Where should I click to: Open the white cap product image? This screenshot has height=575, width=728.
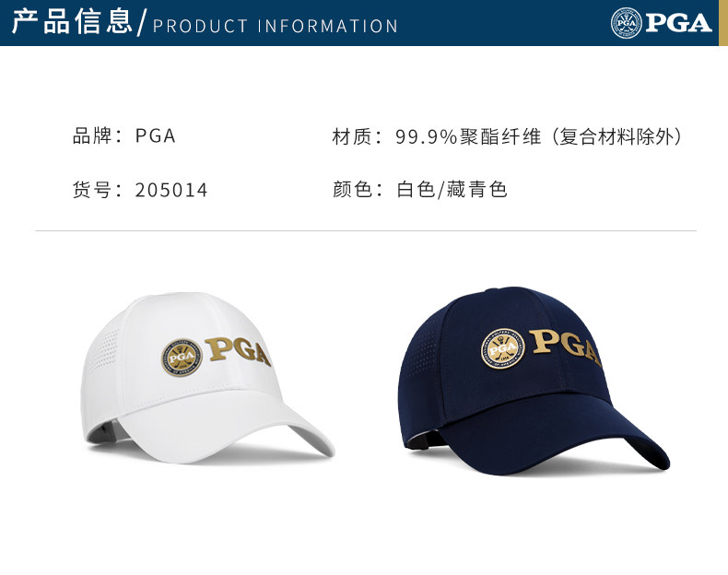pyautogui.click(x=207, y=377)
